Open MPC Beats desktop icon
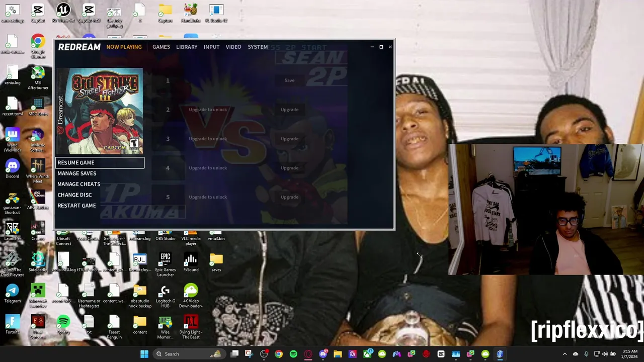 click(38, 107)
